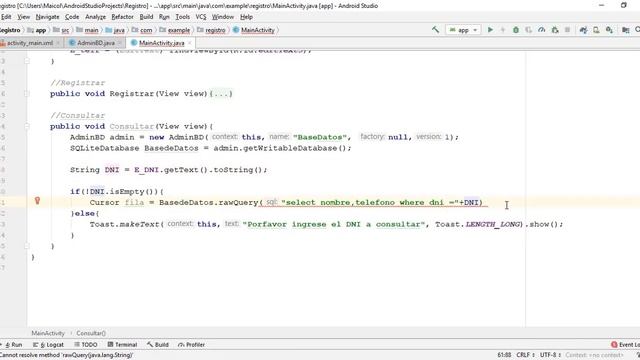Viewport: 640px width, 360px height.
Task: Click the MainActivity breadcrumb in navigation bar
Action: click(254, 30)
